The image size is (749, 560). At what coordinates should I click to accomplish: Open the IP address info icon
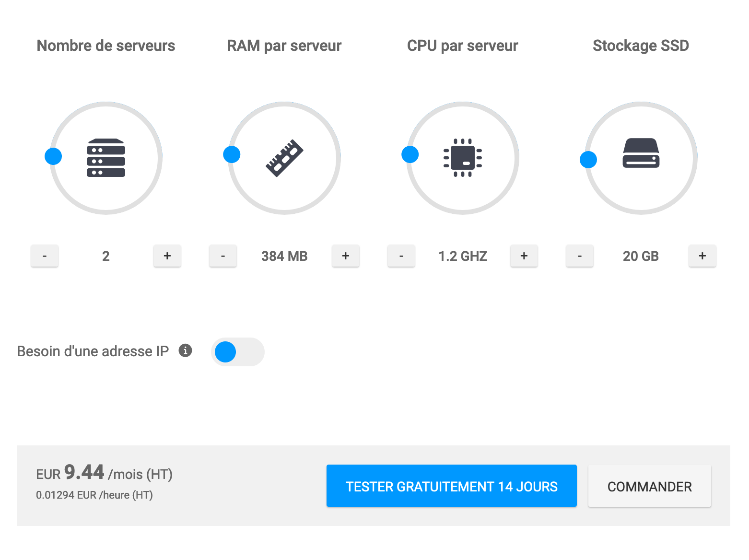[x=186, y=350]
